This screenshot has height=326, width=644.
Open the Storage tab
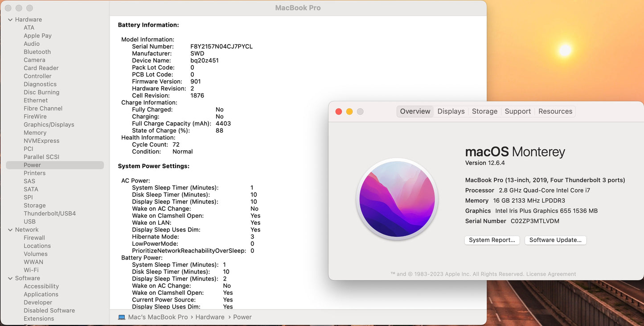(x=484, y=111)
